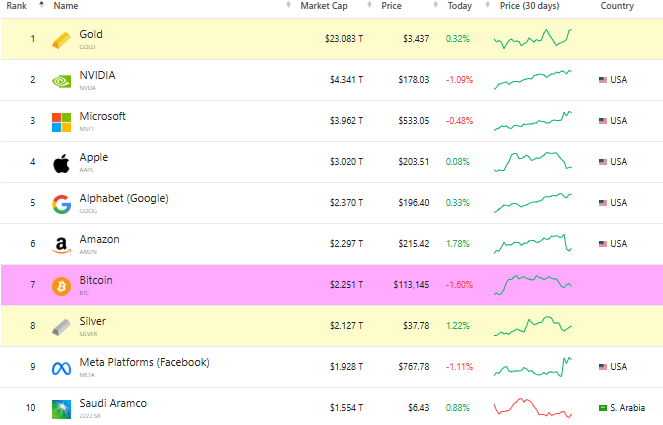Sort by Today percentage change column
The image size is (663, 425).
click(x=459, y=6)
